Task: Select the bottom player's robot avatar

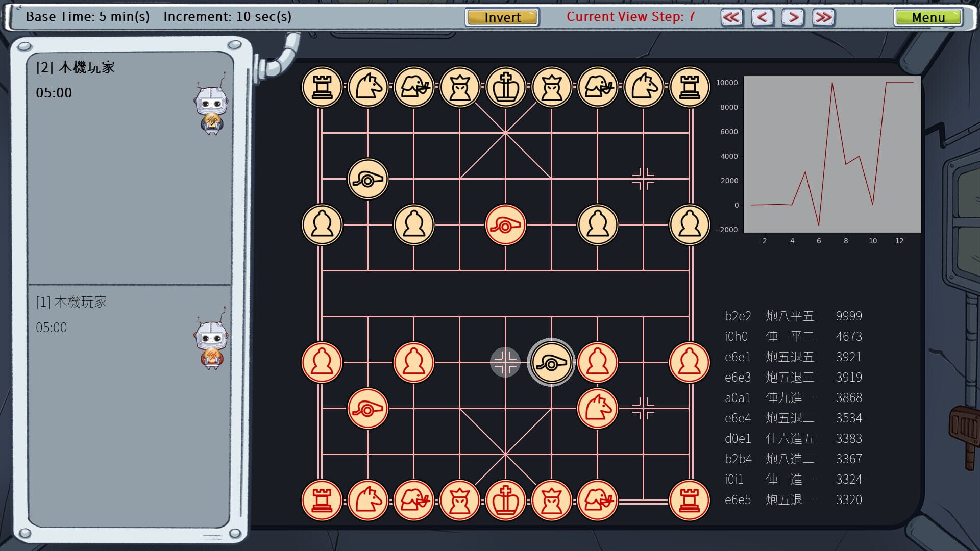Action: 210,344
